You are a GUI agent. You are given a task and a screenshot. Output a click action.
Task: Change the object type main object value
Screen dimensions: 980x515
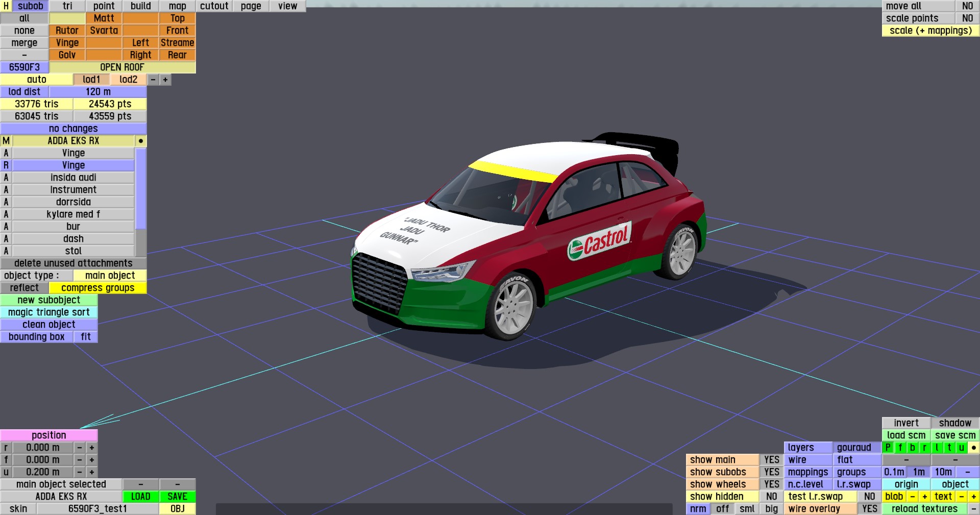110,276
